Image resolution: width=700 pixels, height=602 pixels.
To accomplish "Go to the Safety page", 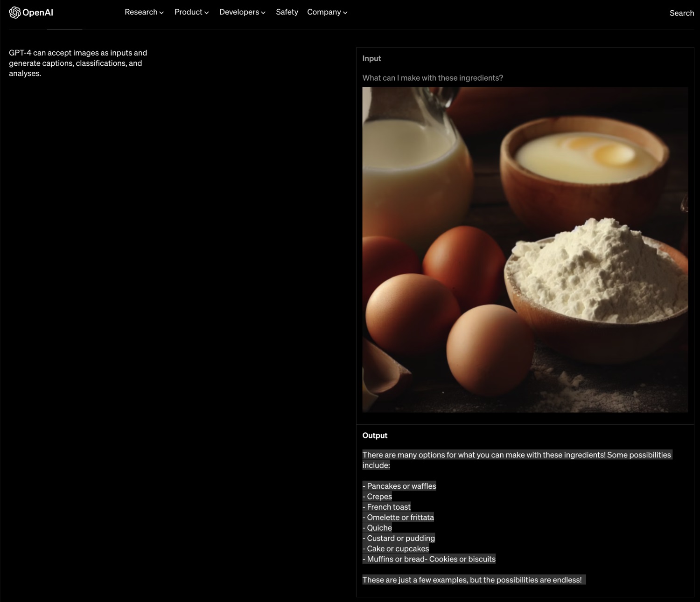I will 287,12.
